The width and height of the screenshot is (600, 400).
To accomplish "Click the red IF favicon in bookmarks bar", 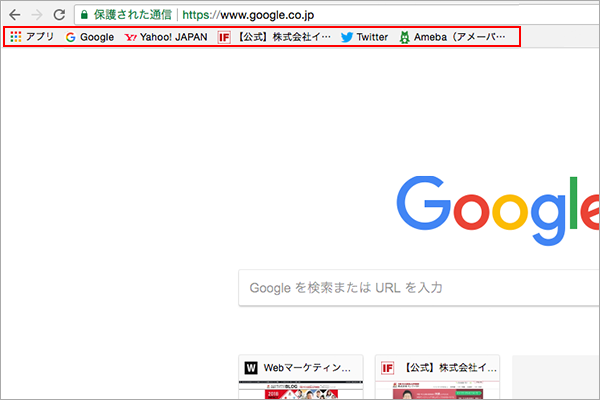I will 224,37.
